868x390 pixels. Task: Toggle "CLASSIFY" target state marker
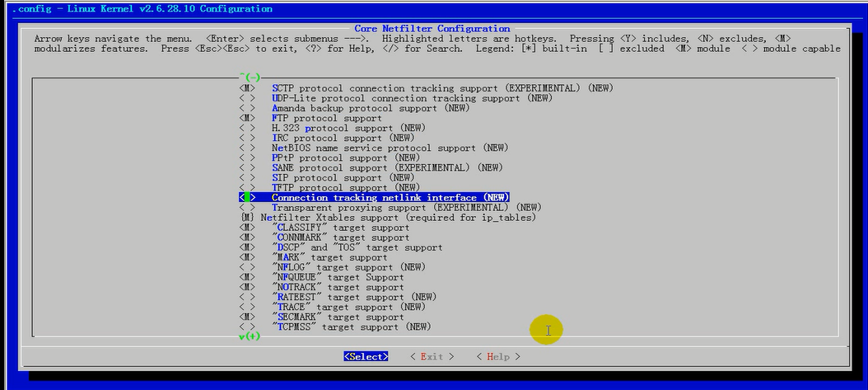click(x=247, y=228)
